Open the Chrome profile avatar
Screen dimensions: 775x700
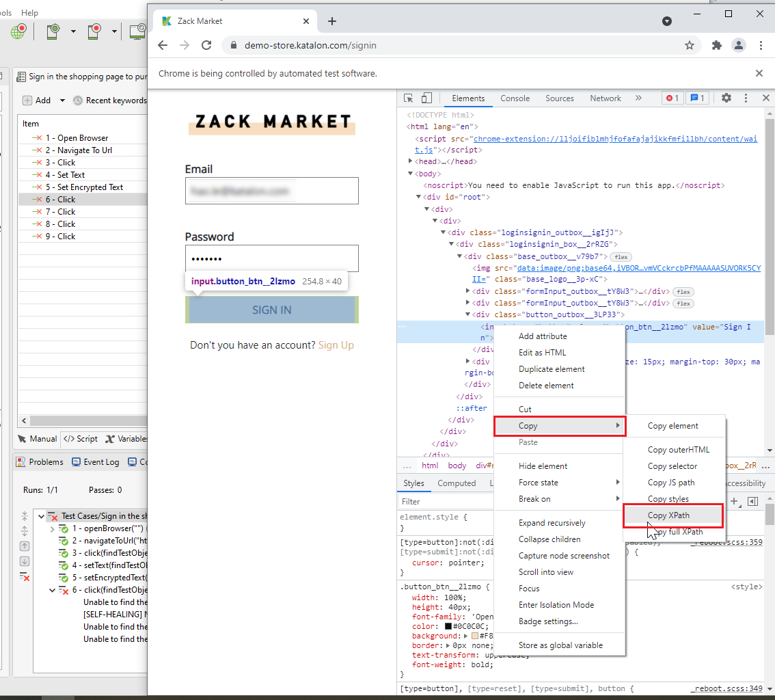pyautogui.click(x=738, y=46)
